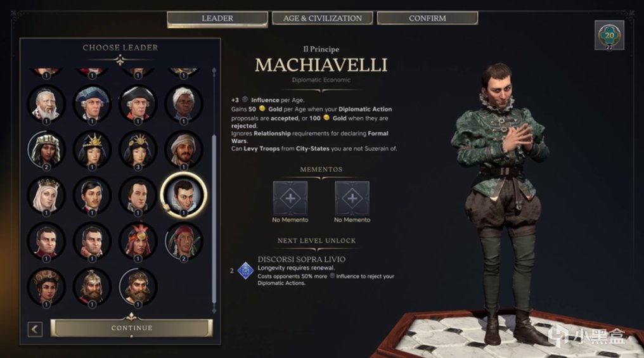The height and width of the screenshot is (358, 644).
Task: Add a memento in the second slot
Action: 352,198
